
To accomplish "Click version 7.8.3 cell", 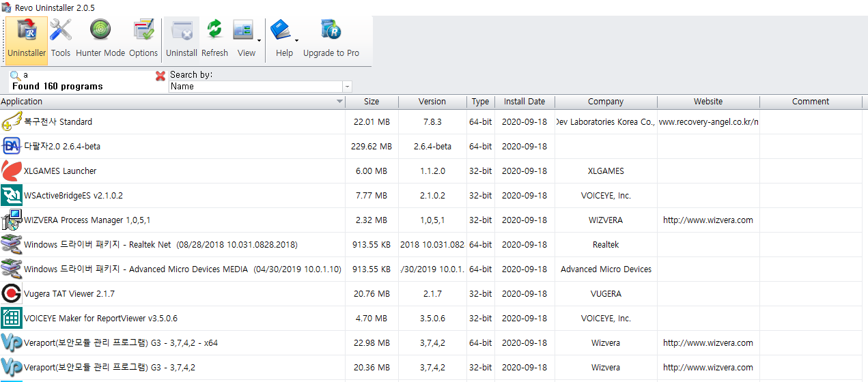I will (432, 122).
